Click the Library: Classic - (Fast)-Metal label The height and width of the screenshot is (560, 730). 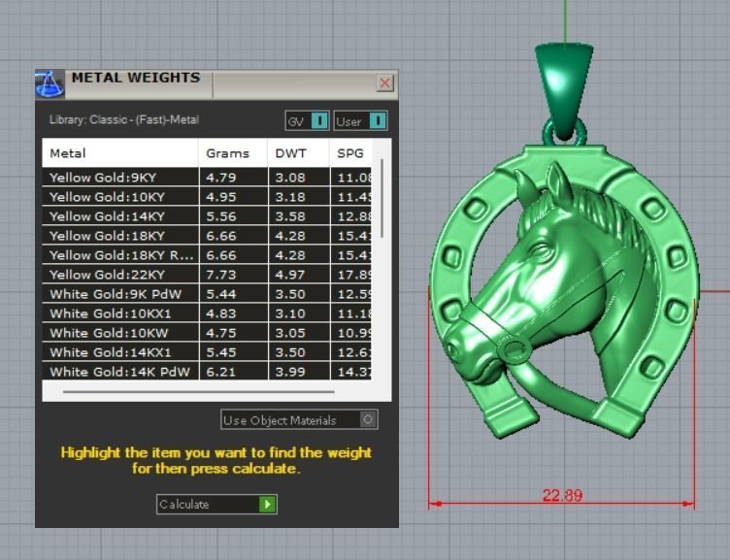click(x=124, y=119)
